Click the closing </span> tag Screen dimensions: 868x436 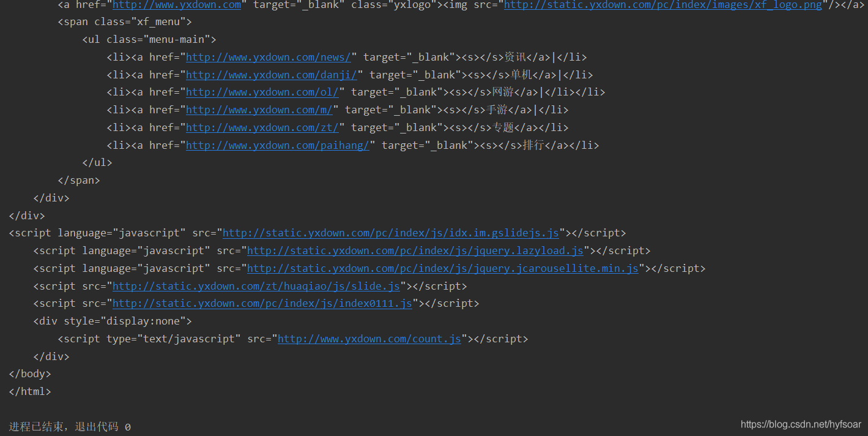coord(79,181)
